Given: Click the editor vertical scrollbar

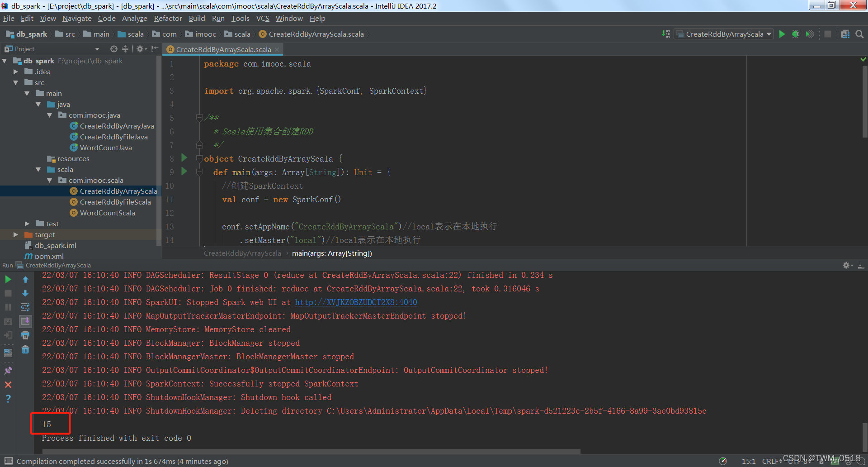Looking at the screenshot, I should click(x=864, y=102).
